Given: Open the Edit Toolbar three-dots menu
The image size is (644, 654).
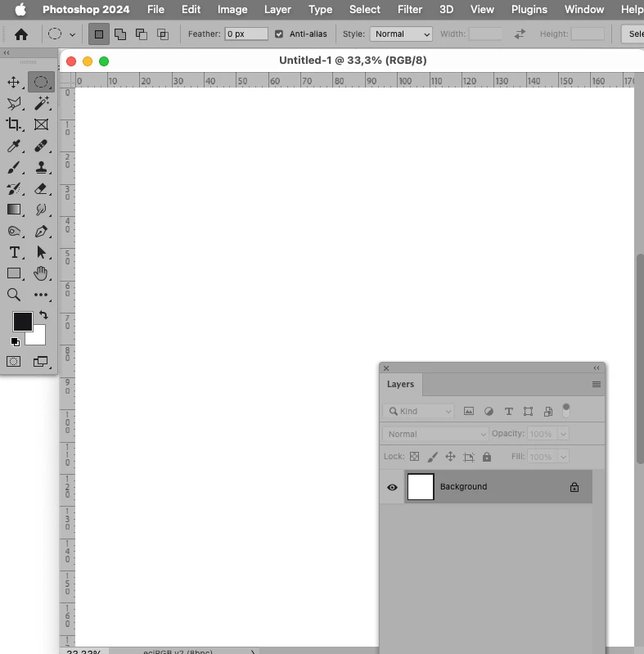Looking at the screenshot, I should (41, 295).
